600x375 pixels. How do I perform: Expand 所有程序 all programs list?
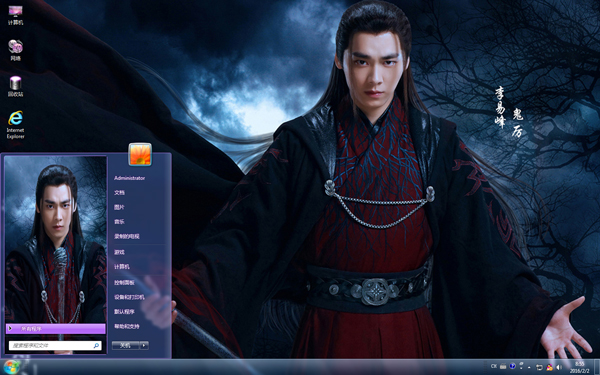[55, 328]
